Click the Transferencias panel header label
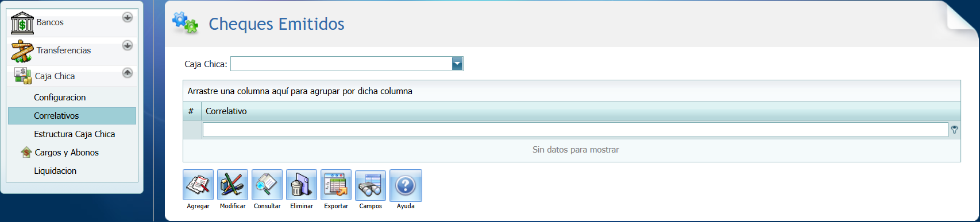 tap(64, 50)
